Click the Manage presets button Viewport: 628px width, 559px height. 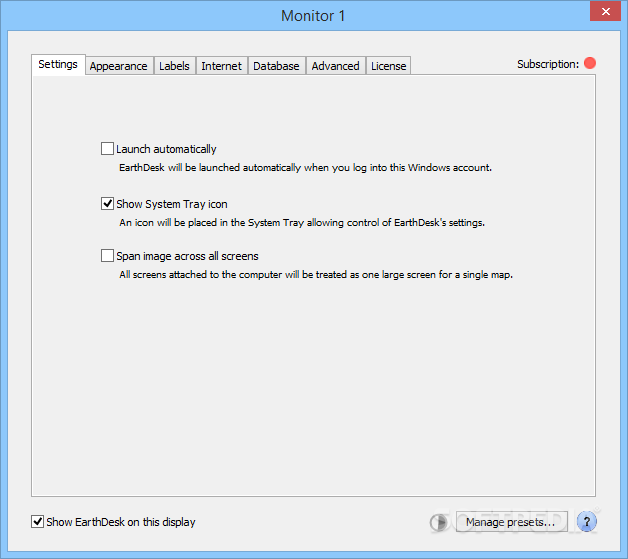click(x=511, y=522)
